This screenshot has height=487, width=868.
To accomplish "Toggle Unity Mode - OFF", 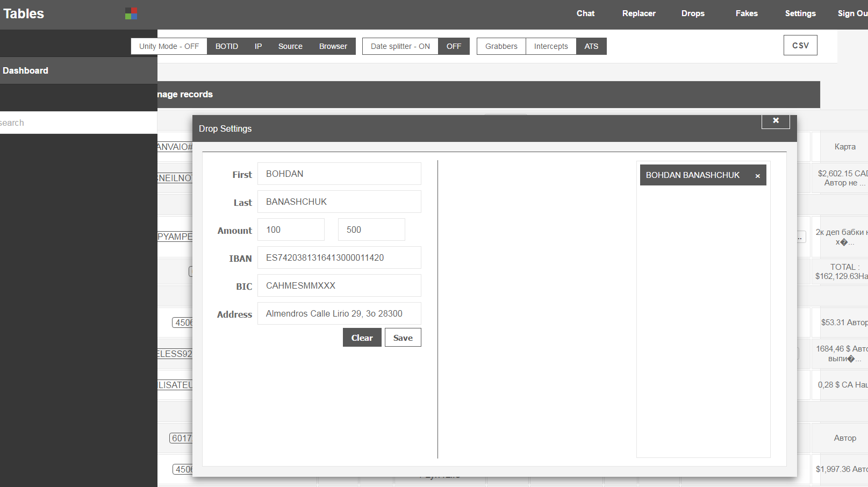I will point(169,46).
